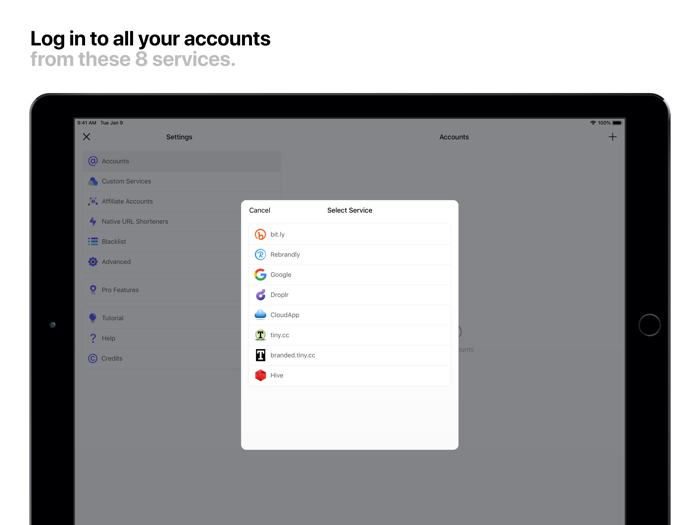Viewport: 700px width, 525px height.
Task: Click the Select Service dialog title
Action: click(350, 210)
